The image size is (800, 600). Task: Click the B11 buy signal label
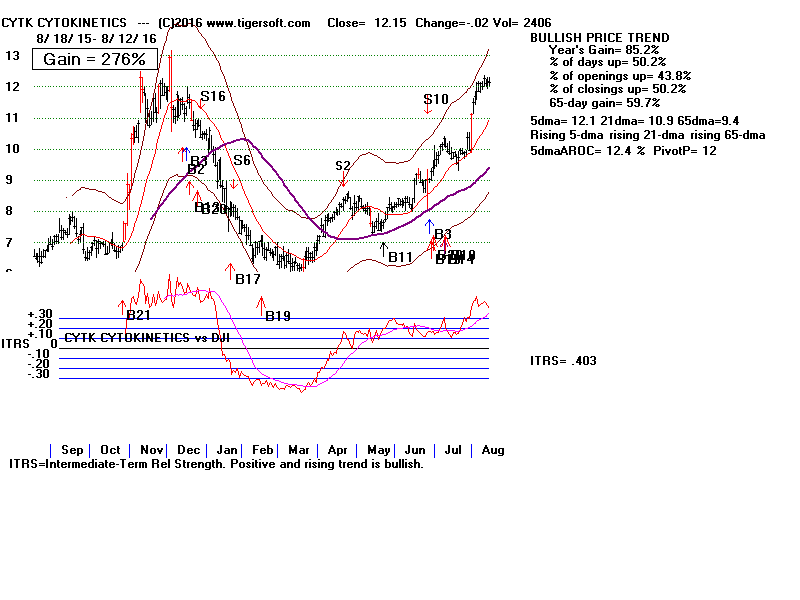click(400, 258)
